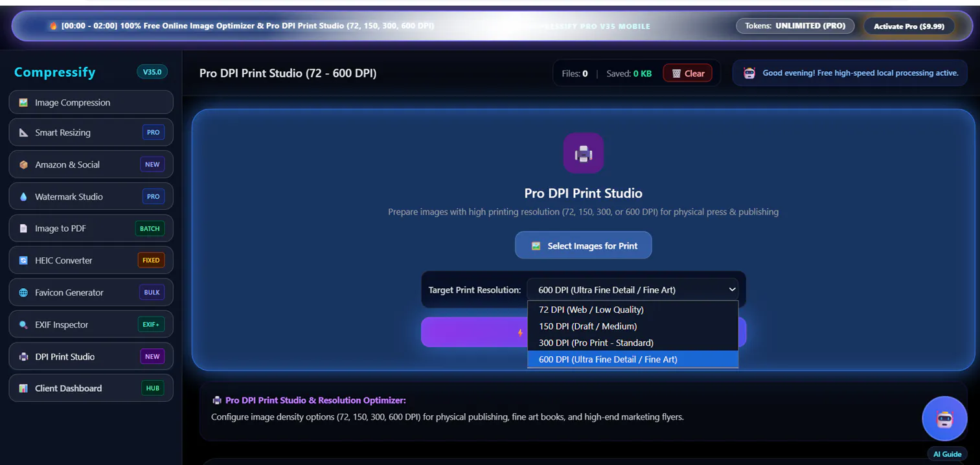
Task: Choose 300 DPI (Pro Print - Standard)
Action: [633, 343]
